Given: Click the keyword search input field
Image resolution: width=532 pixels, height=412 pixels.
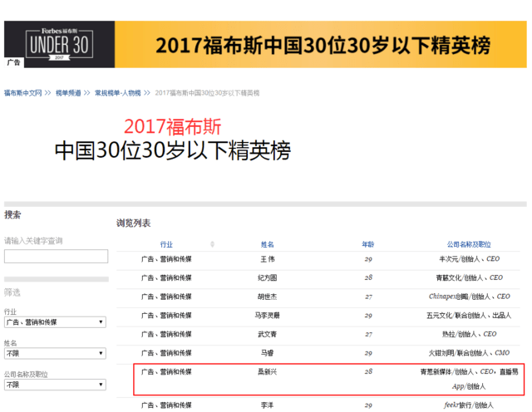Looking at the screenshot, I should click(x=56, y=257).
